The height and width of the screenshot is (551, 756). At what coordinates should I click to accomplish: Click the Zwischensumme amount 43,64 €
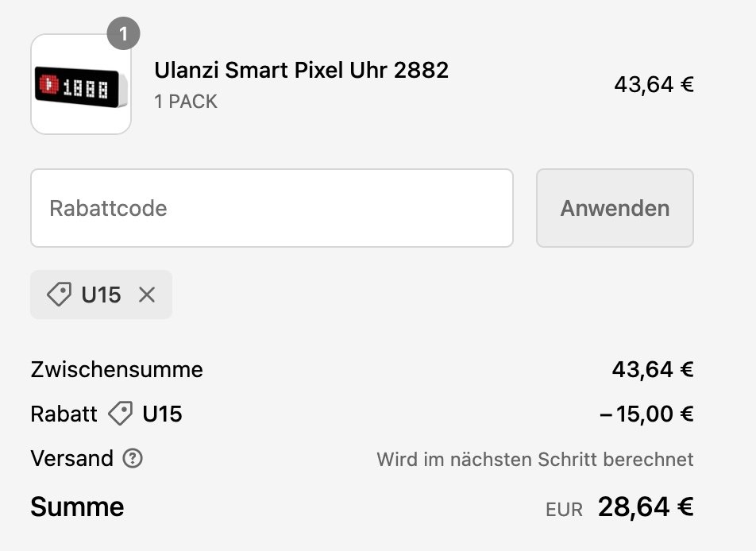[x=653, y=369]
